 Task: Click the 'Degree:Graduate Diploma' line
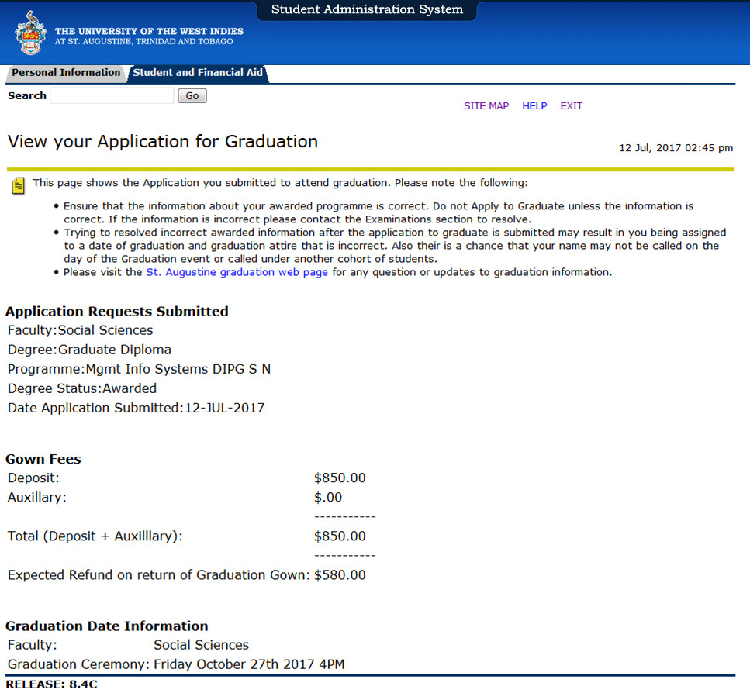pyautogui.click(x=89, y=350)
